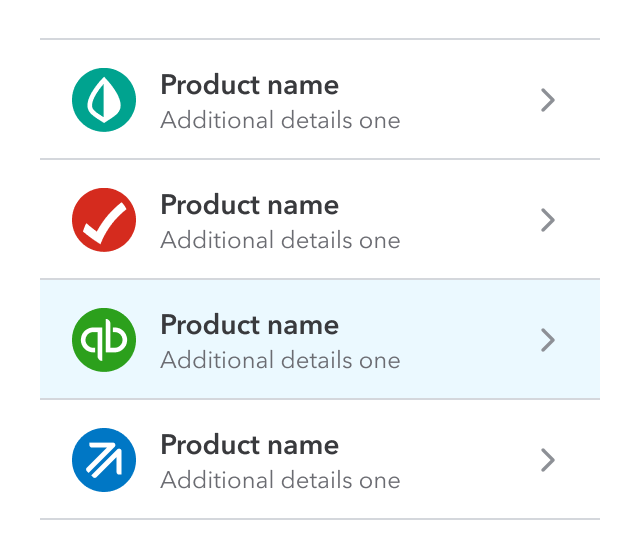Click Additional details one in the highlighted row
The image size is (640, 560).
click(280, 361)
